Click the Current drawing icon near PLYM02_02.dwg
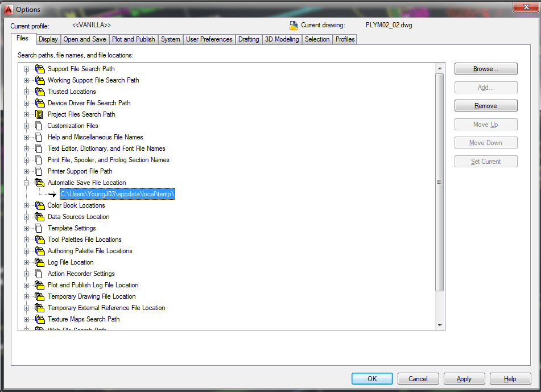The width and height of the screenshot is (541, 392). pyautogui.click(x=294, y=25)
